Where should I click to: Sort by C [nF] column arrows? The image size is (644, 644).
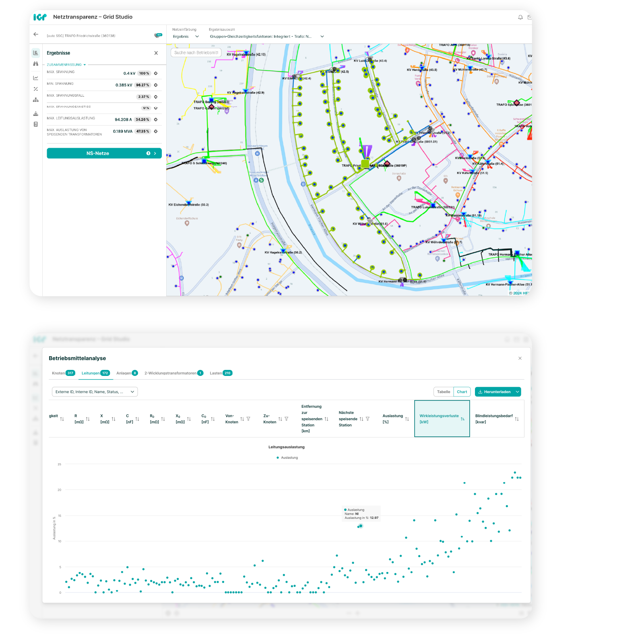(137, 419)
